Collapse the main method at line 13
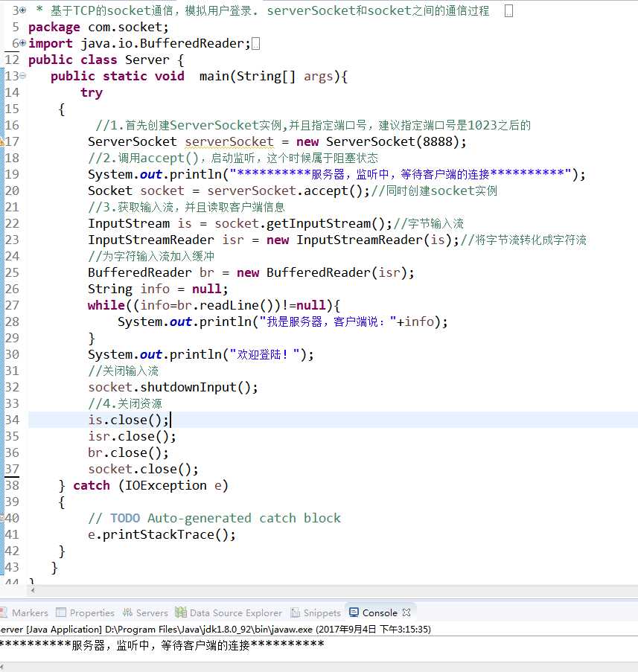The image size is (638, 672). (x=23, y=76)
